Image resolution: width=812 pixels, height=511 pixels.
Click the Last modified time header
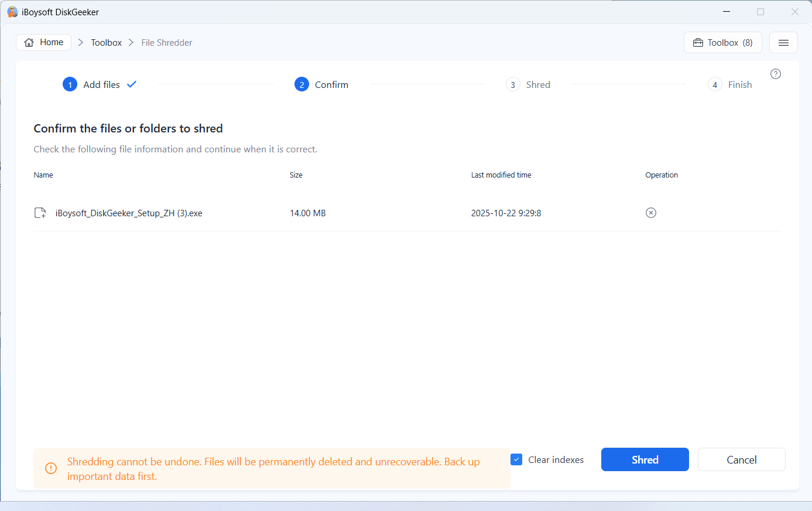(501, 175)
